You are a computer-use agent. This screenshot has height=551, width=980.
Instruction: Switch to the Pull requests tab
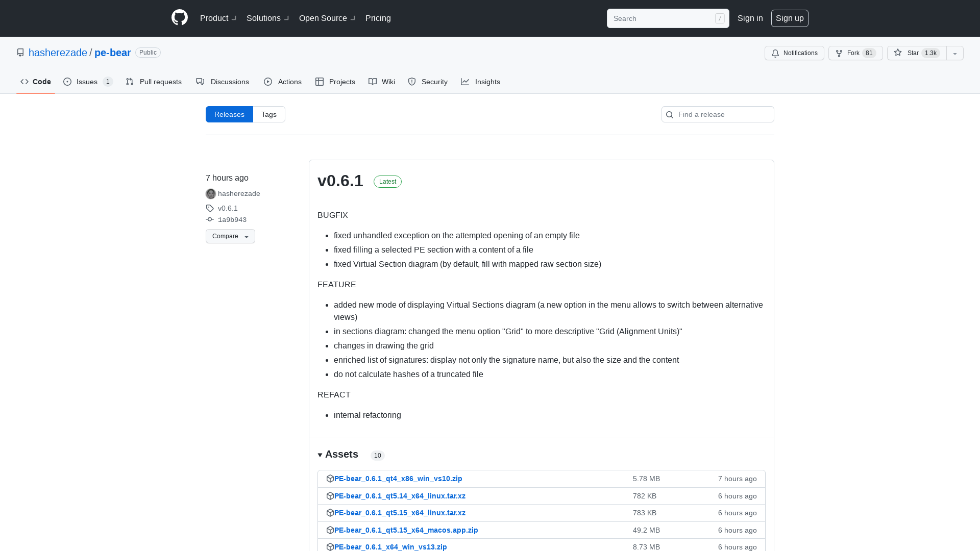(154, 82)
